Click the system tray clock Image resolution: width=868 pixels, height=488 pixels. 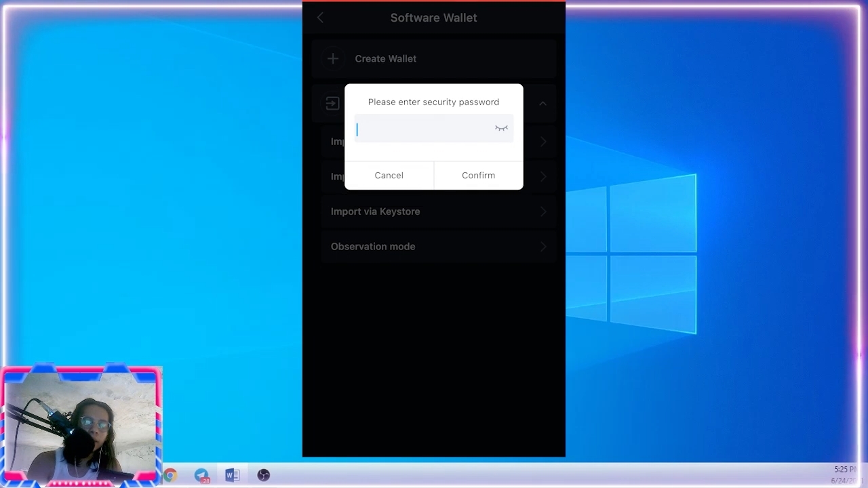click(845, 474)
